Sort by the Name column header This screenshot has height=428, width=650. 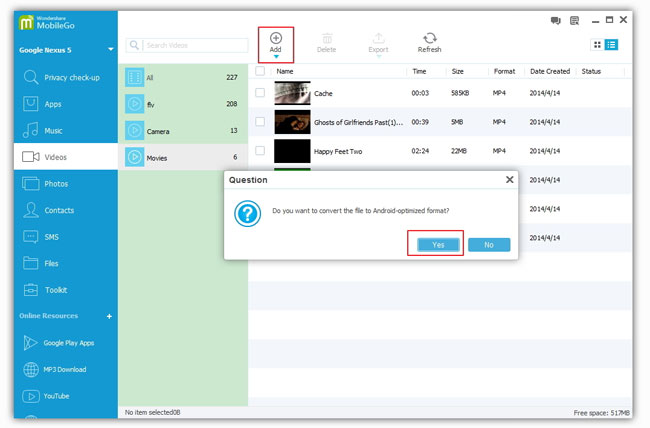point(285,71)
